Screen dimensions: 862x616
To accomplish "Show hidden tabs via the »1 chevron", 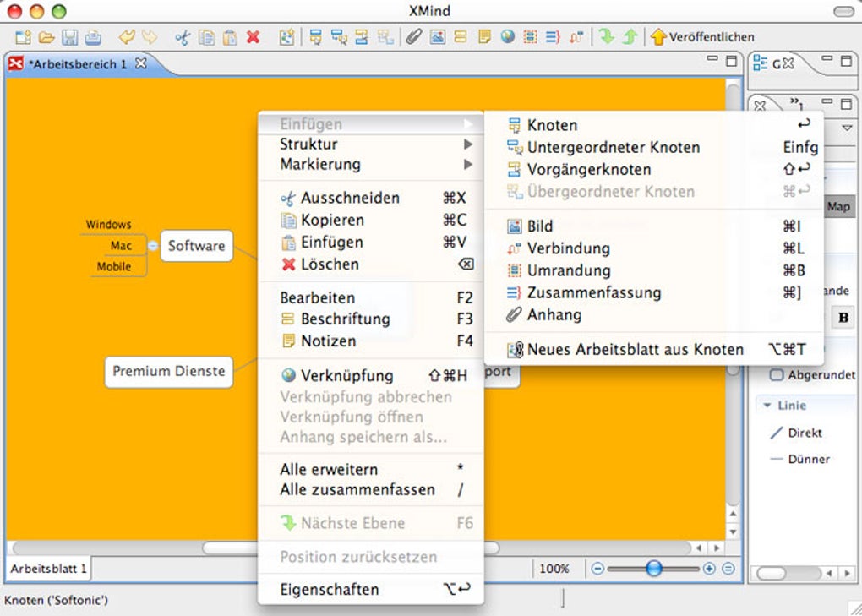I will click(797, 103).
